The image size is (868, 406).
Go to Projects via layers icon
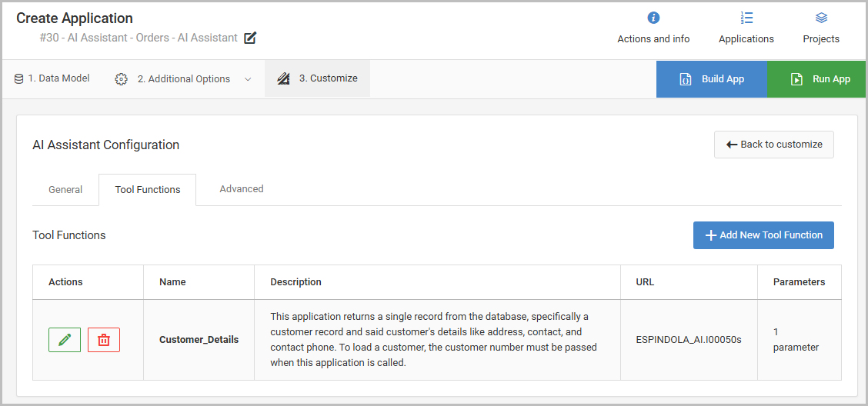(821, 18)
